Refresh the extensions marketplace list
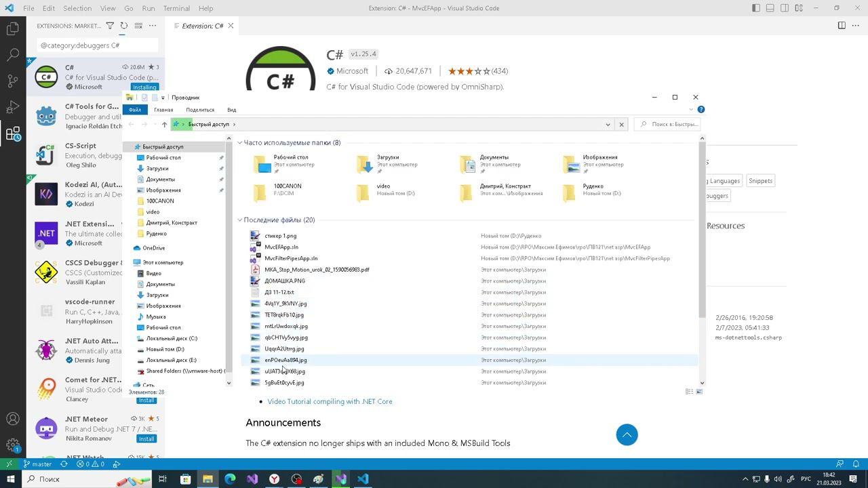This screenshot has height=488, width=868. click(x=124, y=26)
